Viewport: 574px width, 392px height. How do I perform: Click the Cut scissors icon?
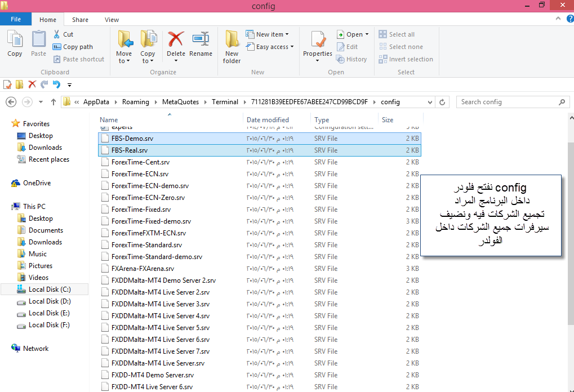(x=57, y=34)
